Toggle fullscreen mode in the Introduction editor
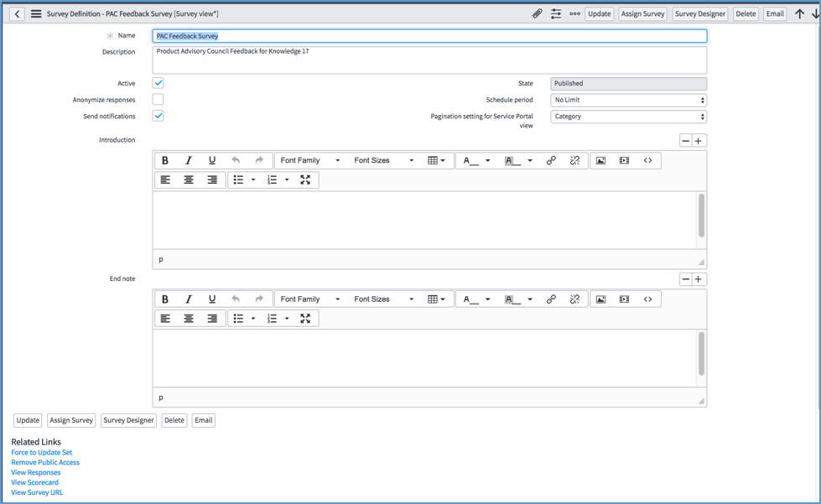This screenshot has width=821, height=504. (306, 179)
